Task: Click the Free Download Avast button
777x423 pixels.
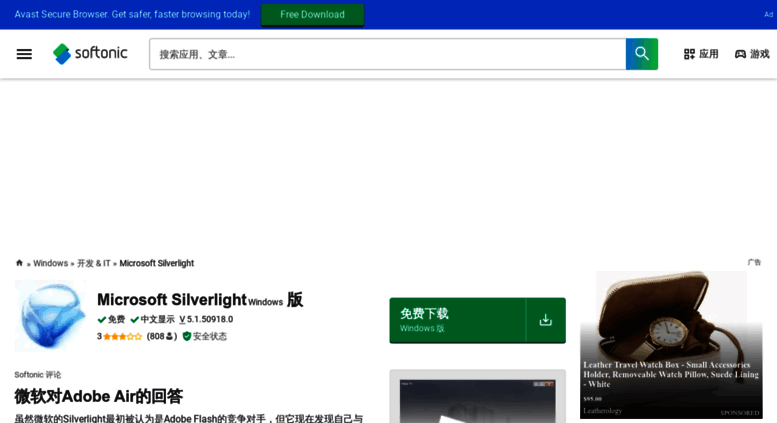Action: (312, 14)
